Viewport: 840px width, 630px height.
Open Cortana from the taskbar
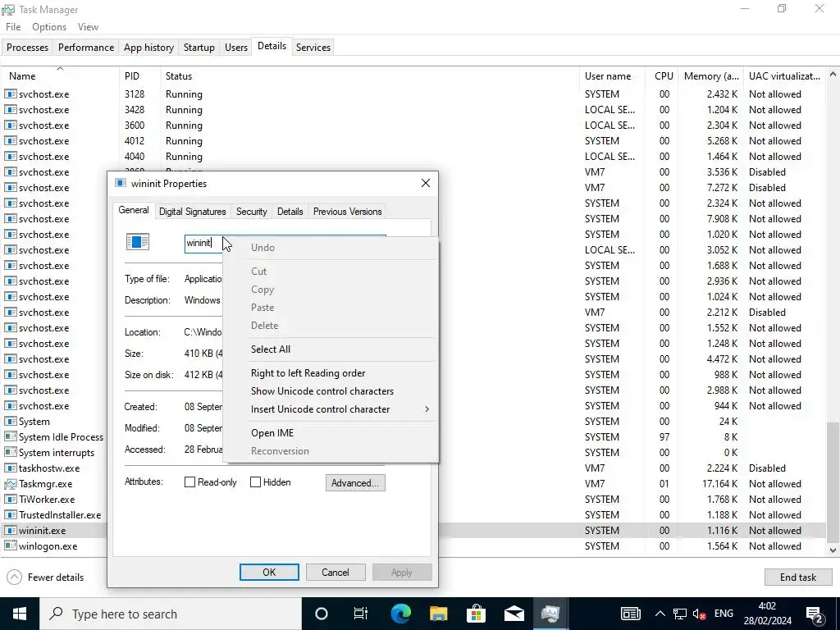point(322,614)
